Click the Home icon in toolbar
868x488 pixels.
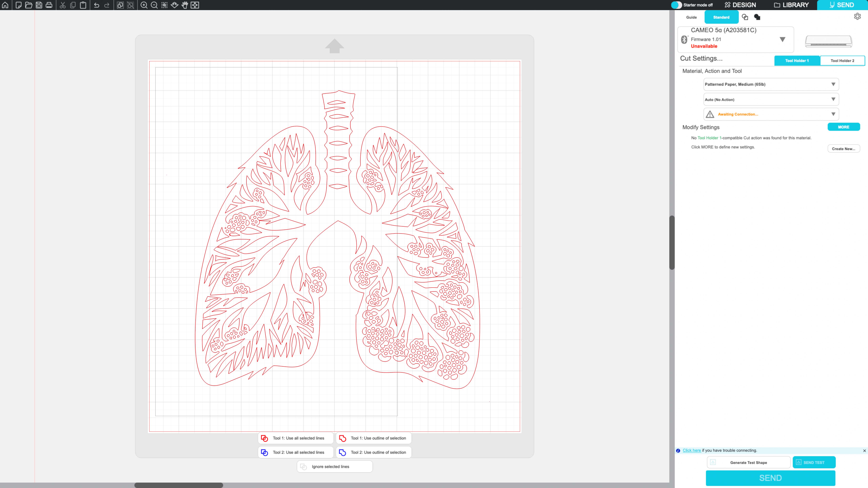click(x=5, y=5)
